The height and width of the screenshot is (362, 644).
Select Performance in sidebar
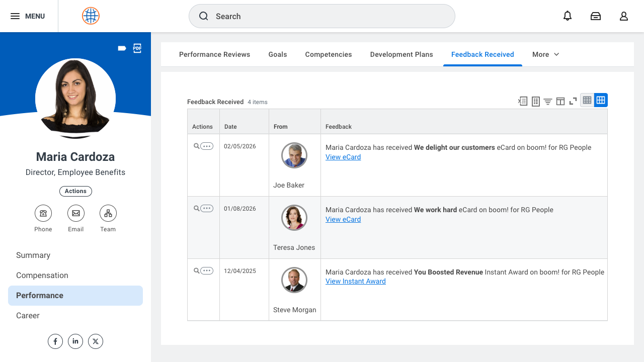coord(75,296)
